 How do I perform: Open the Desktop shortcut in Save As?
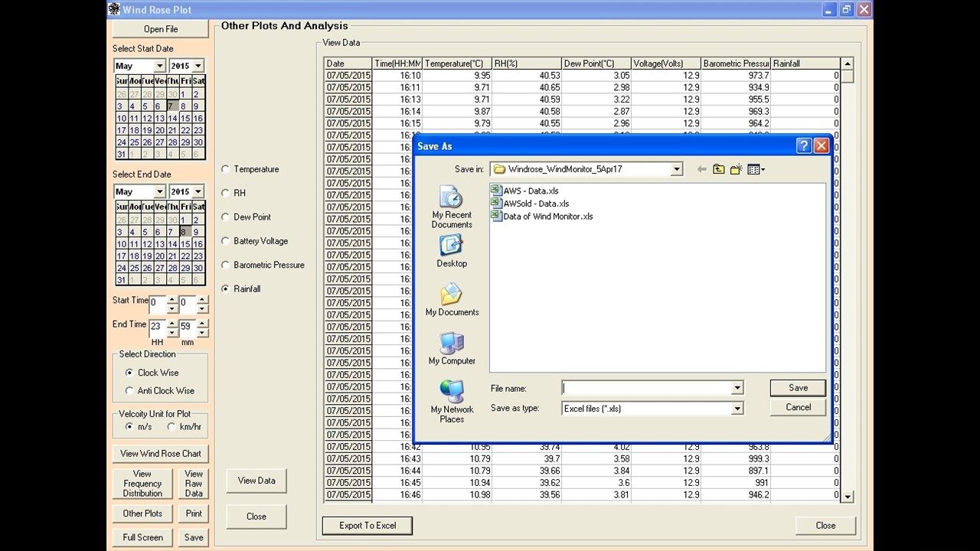(x=451, y=246)
